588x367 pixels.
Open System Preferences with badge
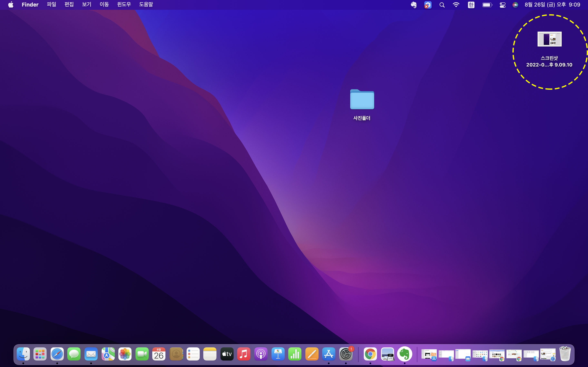click(x=346, y=354)
